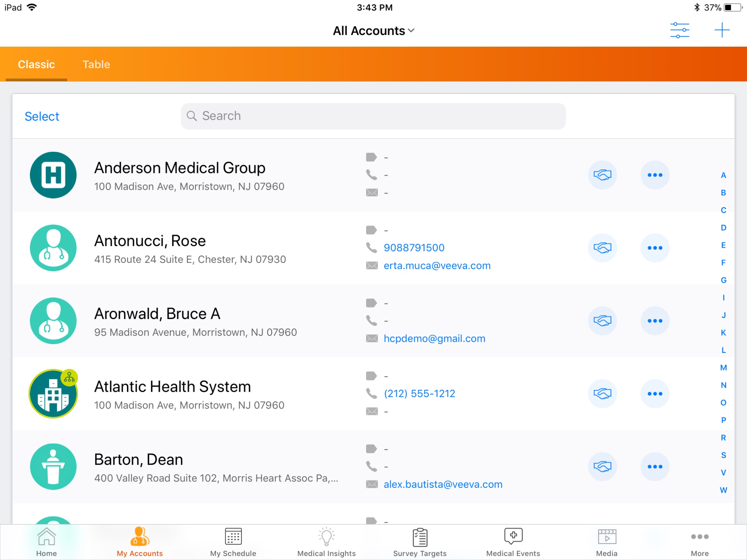Tap handshake icon for Anderson Medical Group
747x560 pixels.
[x=602, y=175]
